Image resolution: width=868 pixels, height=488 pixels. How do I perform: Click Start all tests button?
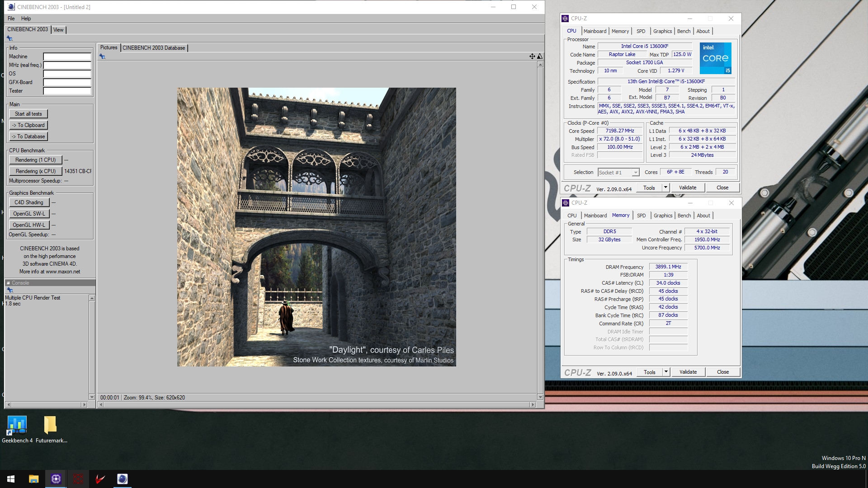click(x=28, y=114)
